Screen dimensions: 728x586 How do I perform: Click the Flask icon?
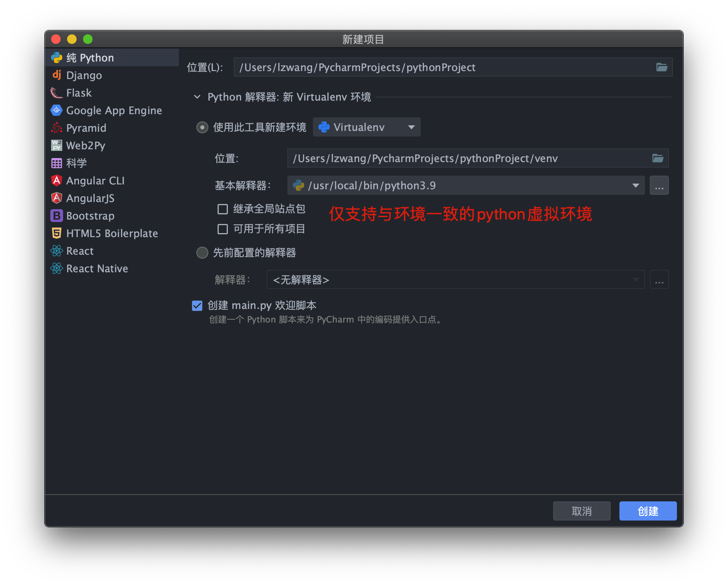57,93
